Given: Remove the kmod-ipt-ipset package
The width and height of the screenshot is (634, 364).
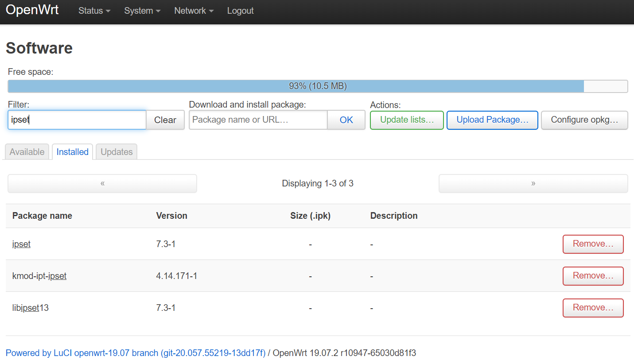Looking at the screenshot, I should coord(593,276).
